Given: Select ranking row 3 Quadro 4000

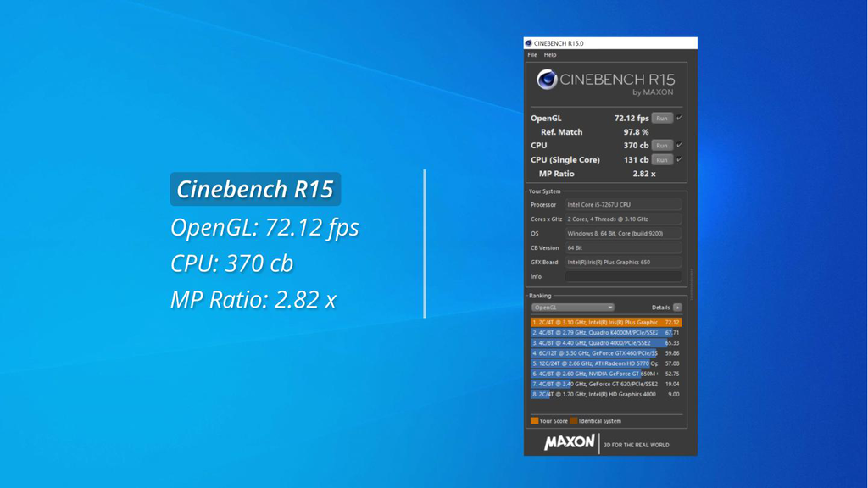Looking at the screenshot, I should (x=606, y=343).
